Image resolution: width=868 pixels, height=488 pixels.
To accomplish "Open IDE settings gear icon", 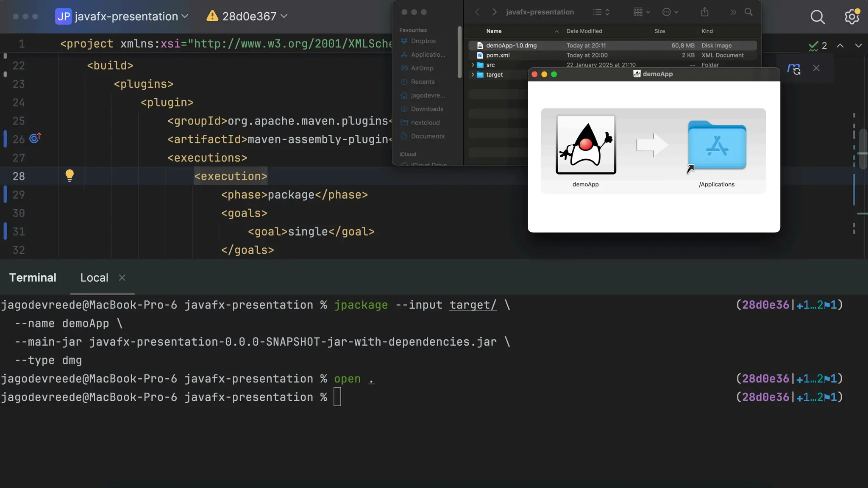I will coord(851,17).
